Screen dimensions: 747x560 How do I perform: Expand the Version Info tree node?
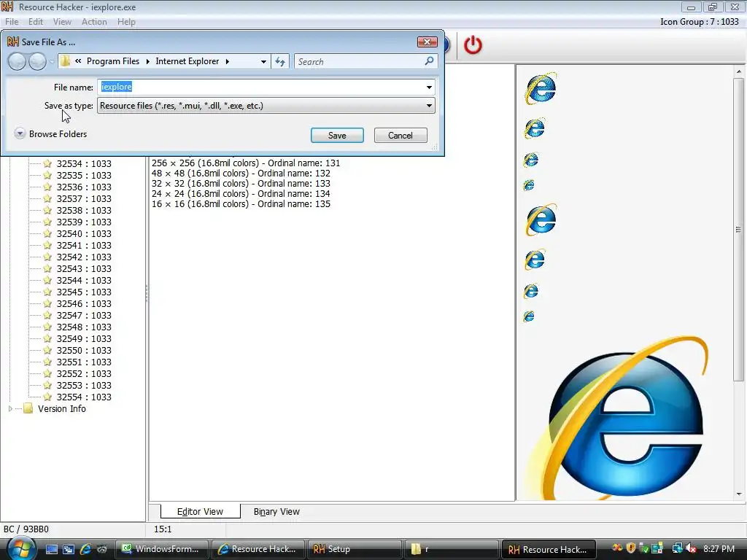coord(10,408)
